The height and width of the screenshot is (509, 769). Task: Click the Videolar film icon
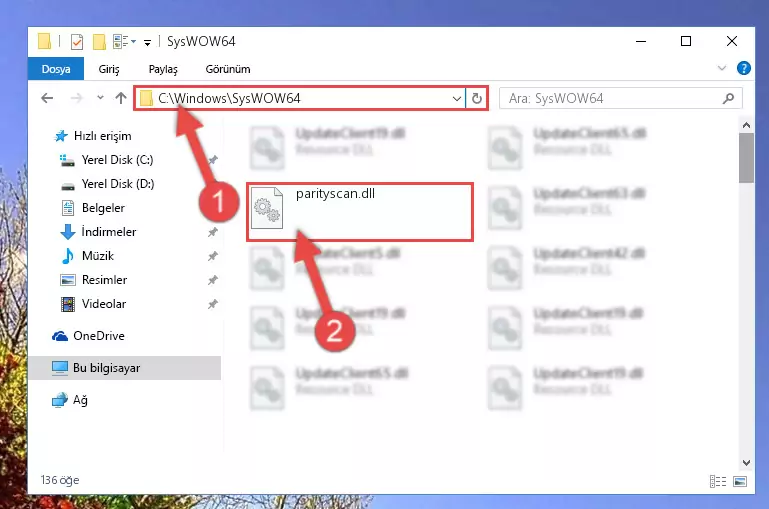click(68, 304)
